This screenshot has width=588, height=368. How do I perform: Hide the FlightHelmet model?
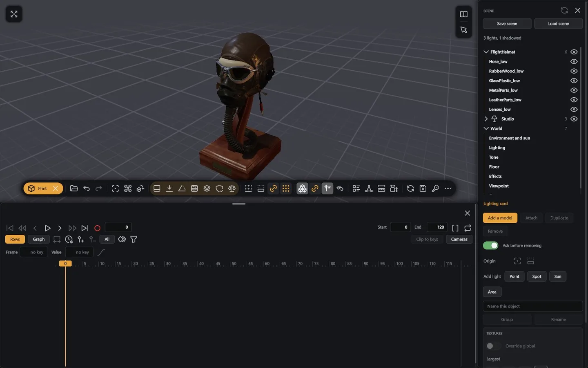point(574,52)
